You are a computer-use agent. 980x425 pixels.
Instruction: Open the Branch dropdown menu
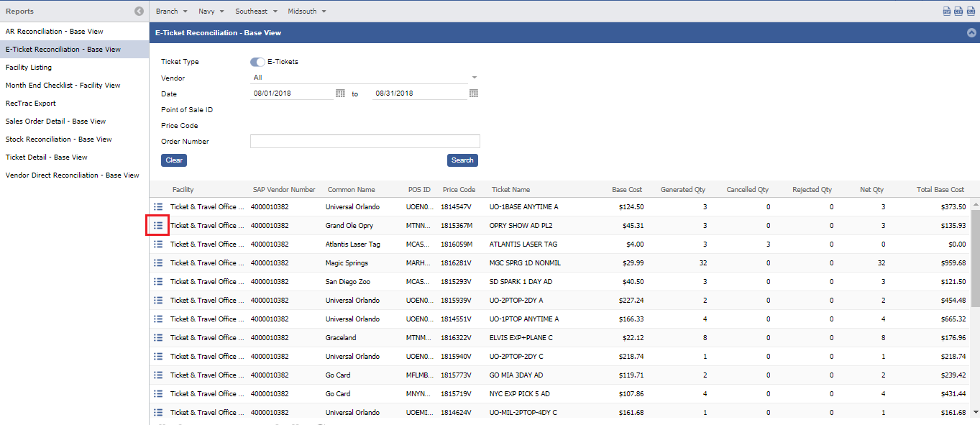pyautogui.click(x=171, y=12)
